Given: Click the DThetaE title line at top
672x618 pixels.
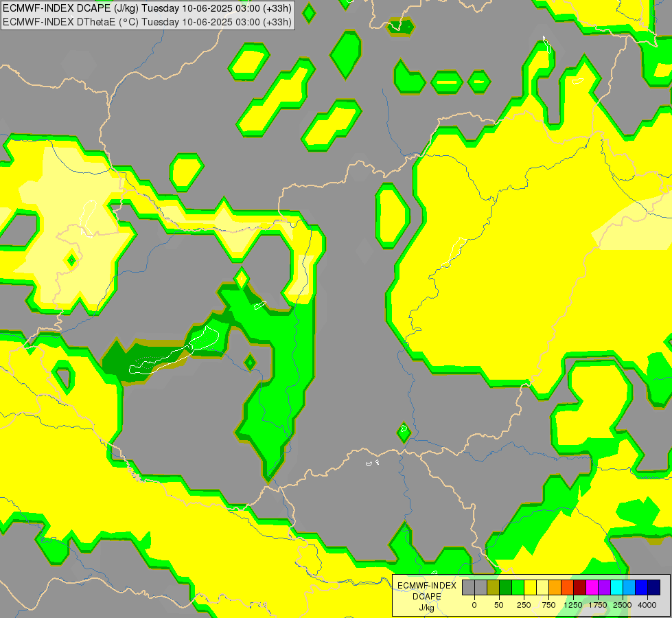Looking at the screenshot, I should pos(147,22).
